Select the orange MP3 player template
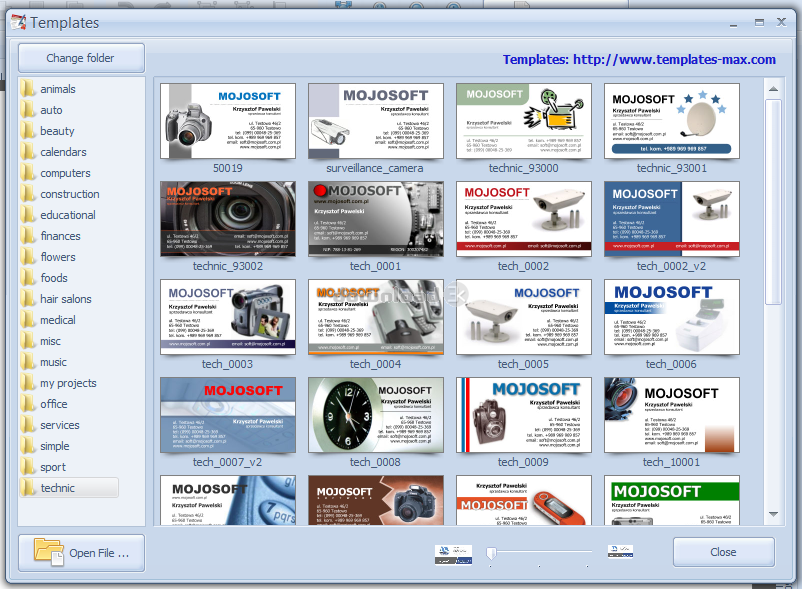Image resolution: width=802 pixels, height=589 pixels. pos(524,501)
